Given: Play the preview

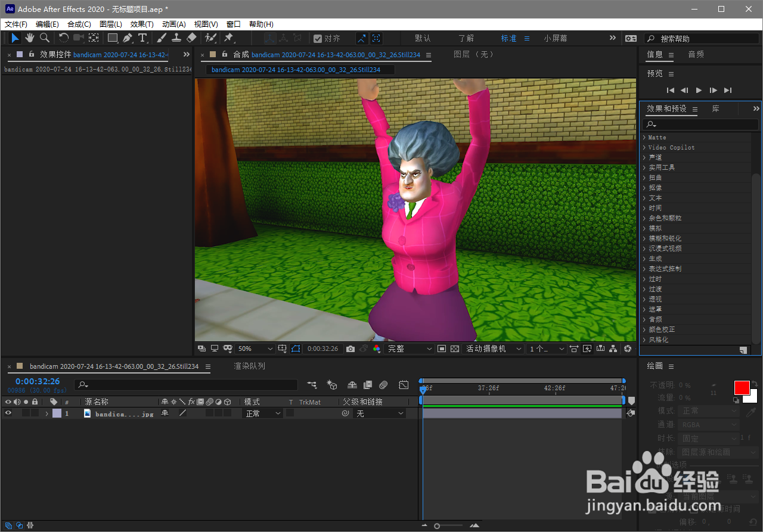Looking at the screenshot, I should click(x=699, y=90).
